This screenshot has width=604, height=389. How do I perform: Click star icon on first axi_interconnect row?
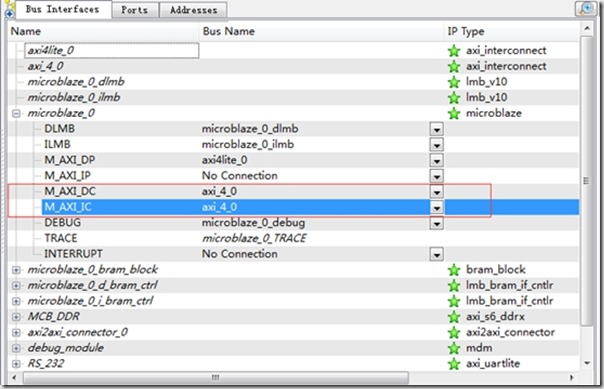tap(454, 51)
